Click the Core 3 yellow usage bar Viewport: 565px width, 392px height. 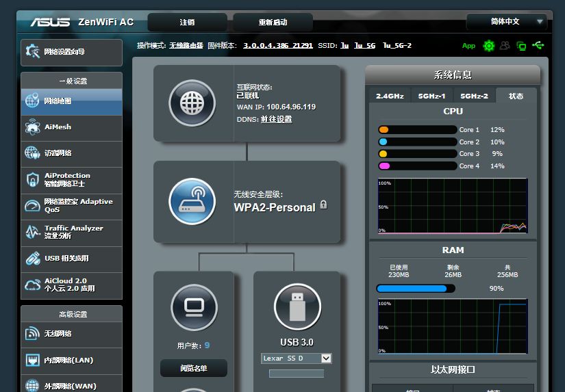[x=417, y=154]
